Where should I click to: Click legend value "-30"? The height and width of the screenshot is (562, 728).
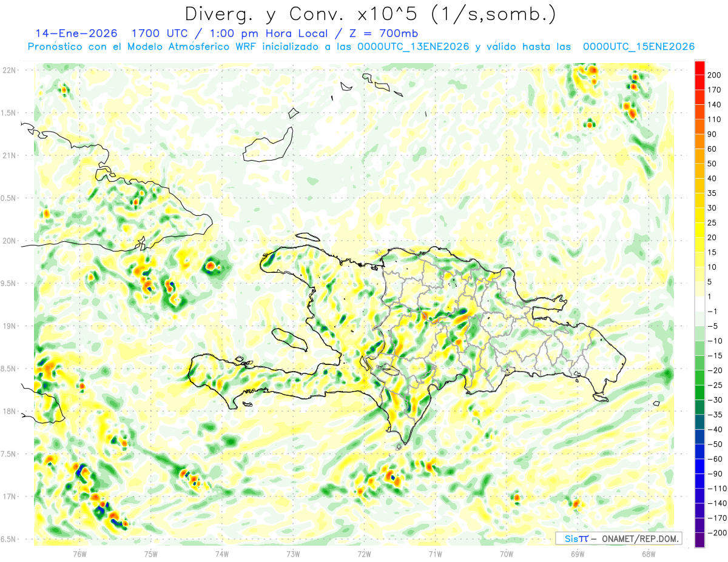tap(716, 400)
